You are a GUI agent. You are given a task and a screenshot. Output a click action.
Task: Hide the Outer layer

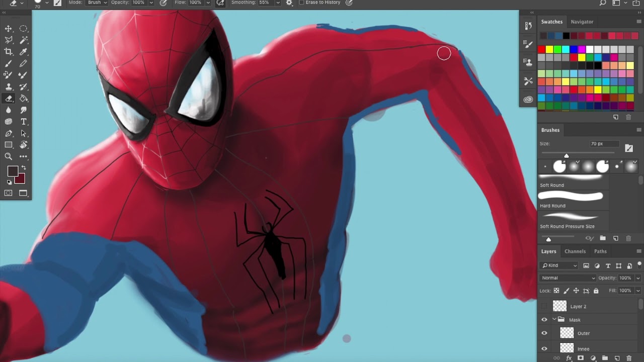coord(544,333)
